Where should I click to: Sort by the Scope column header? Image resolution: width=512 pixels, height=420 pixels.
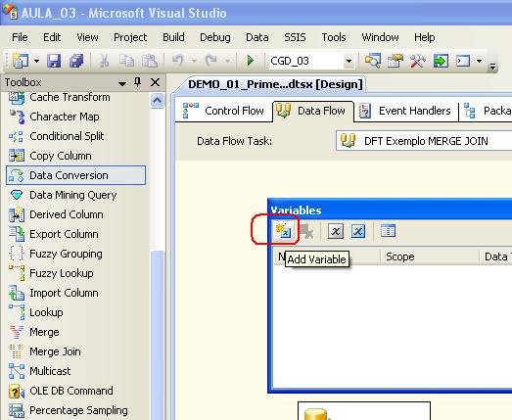click(x=430, y=257)
